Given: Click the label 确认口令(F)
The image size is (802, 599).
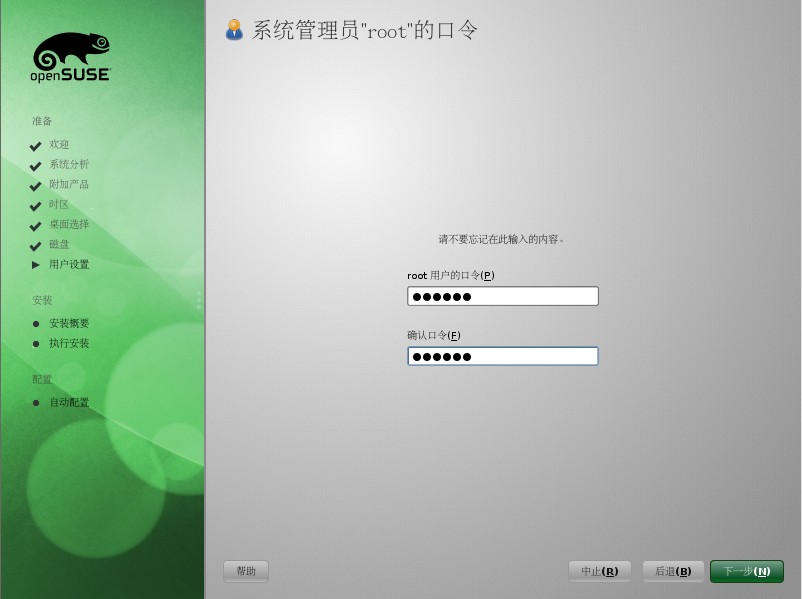Looking at the screenshot, I should [434, 336].
